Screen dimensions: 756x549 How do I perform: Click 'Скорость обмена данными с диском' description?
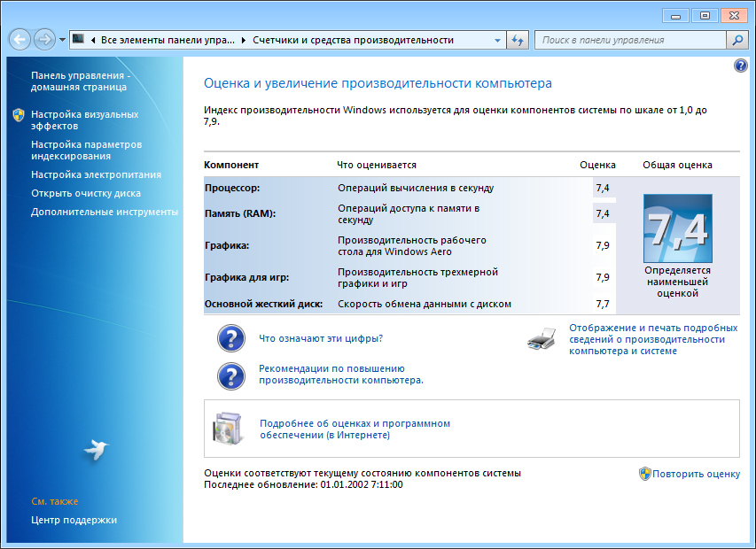(425, 304)
